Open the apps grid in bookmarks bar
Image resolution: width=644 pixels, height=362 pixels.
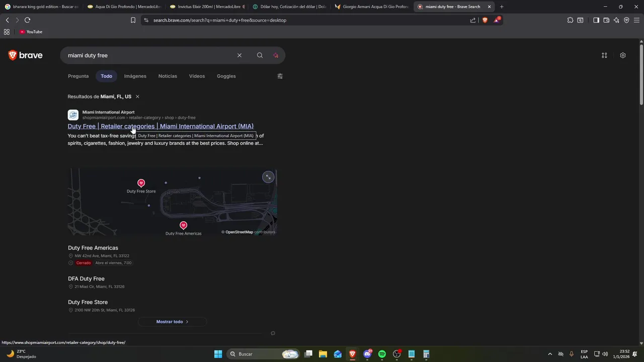click(x=7, y=32)
